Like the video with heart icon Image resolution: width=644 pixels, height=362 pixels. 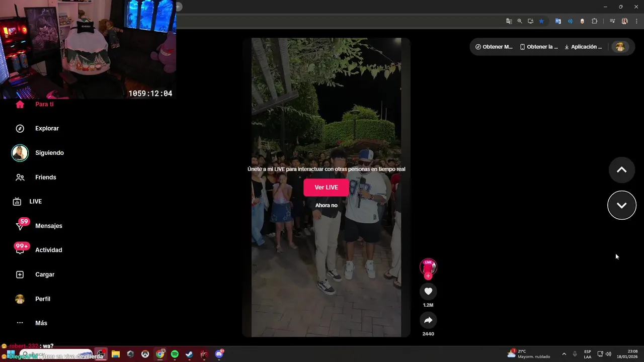click(428, 292)
